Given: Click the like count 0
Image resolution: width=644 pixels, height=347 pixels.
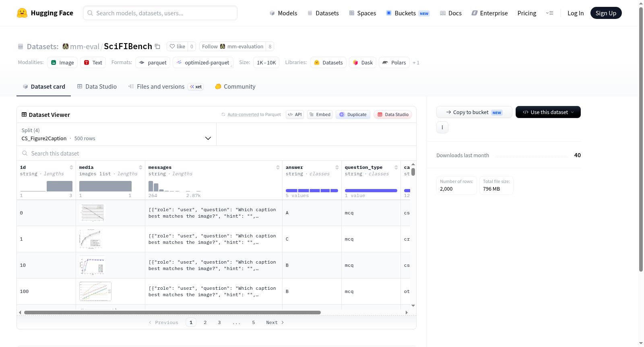Looking at the screenshot, I should click(192, 46).
